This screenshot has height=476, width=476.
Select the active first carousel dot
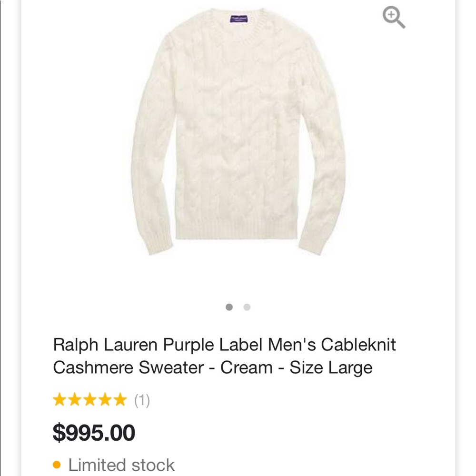(x=229, y=307)
